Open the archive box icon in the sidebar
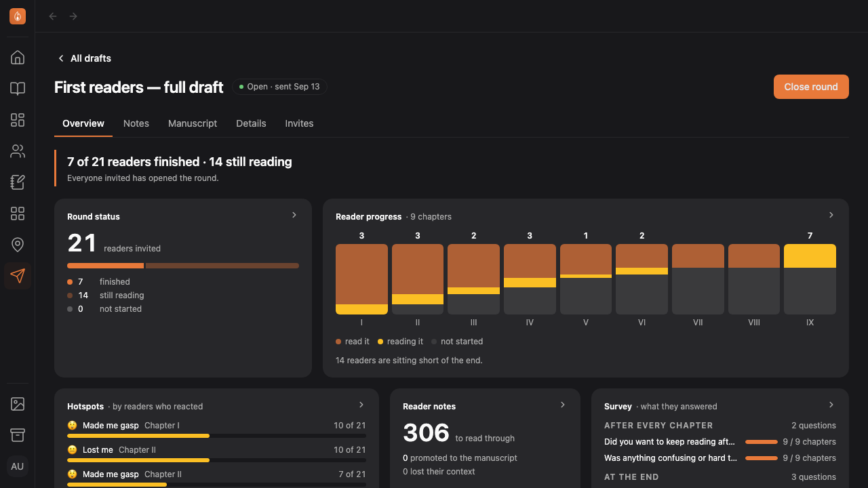 coord(18,434)
